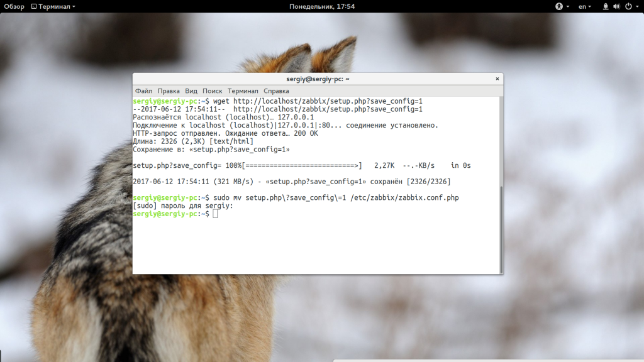The width and height of the screenshot is (644, 362).
Task: Click the terminal title bar sergiy@sergiy-pc
Action: click(318, 79)
